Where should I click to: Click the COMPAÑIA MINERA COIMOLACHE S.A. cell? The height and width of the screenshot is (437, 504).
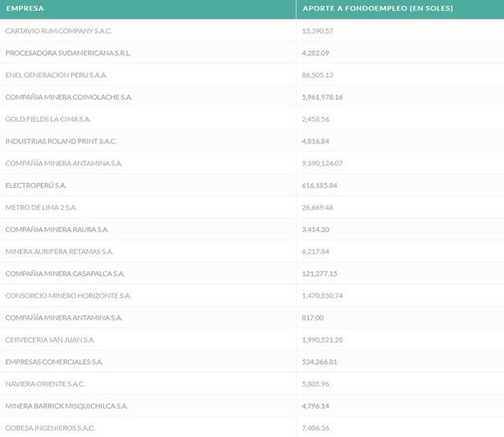[x=69, y=97]
